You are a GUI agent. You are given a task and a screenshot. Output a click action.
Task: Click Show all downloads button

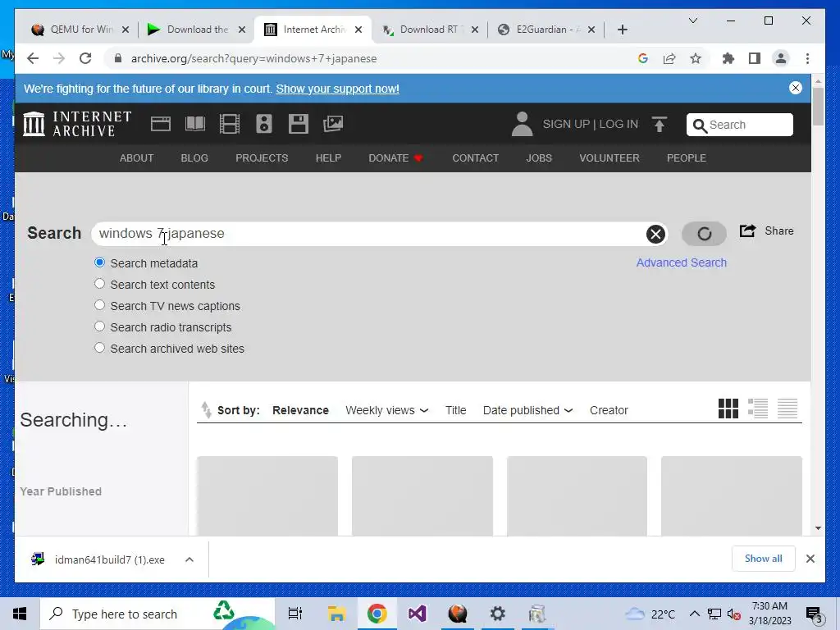coord(764,559)
